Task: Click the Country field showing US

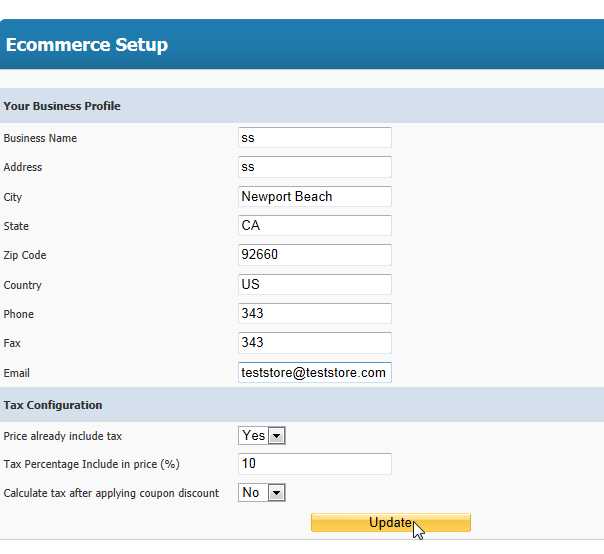Action: pyautogui.click(x=315, y=284)
